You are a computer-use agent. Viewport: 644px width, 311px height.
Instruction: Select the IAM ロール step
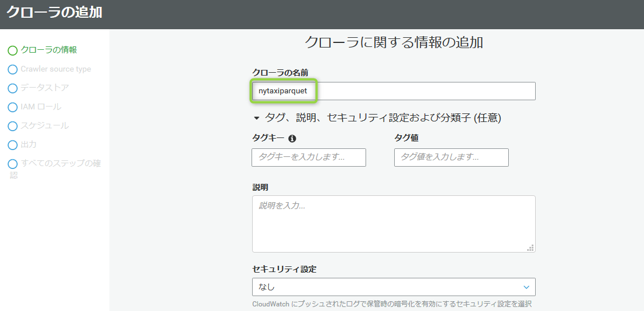point(41,107)
